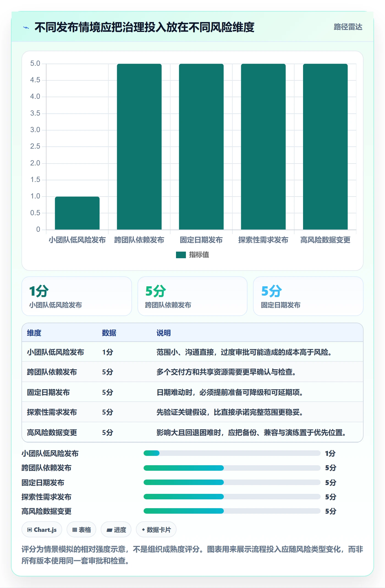Screen dimensions: 385x588
Task: Click the 跨团队依赖发布 bar in chart
Action: tap(139, 147)
